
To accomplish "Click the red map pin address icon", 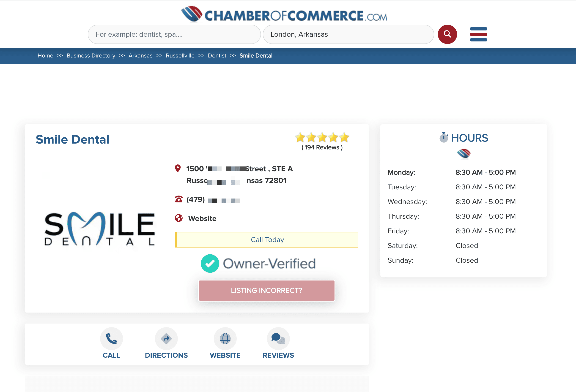I will [178, 168].
